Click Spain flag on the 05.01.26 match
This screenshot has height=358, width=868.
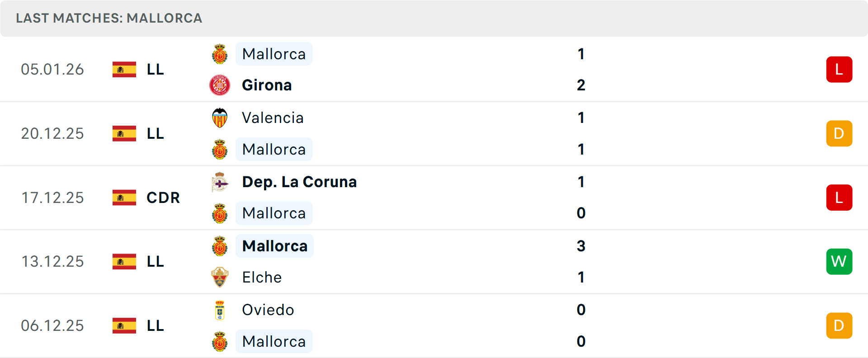coord(124,70)
